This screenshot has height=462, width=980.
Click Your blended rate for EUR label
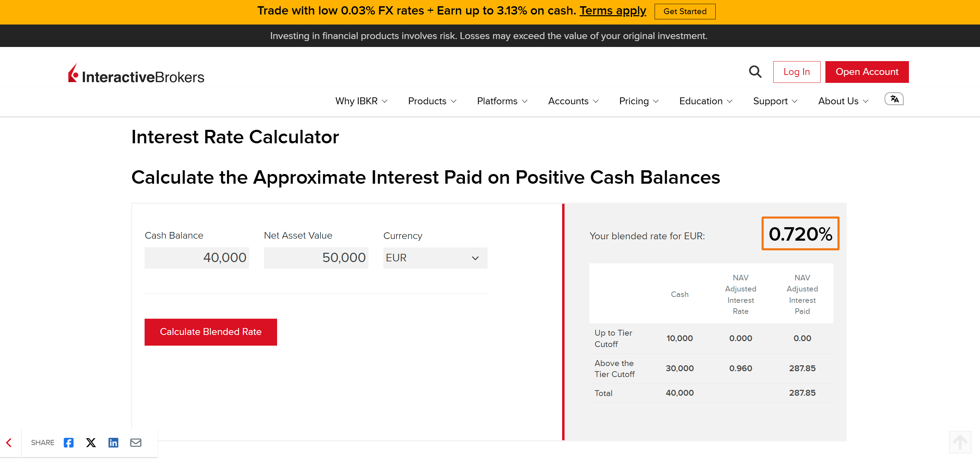point(647,236)
